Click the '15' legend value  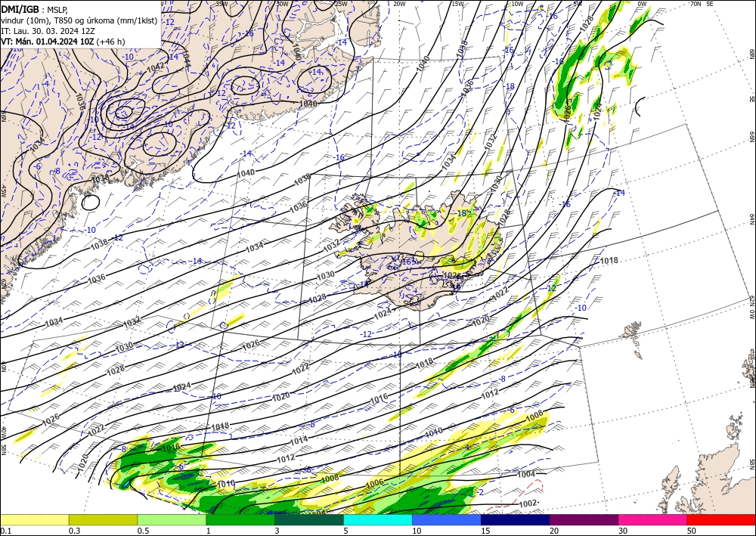point(485,531)
